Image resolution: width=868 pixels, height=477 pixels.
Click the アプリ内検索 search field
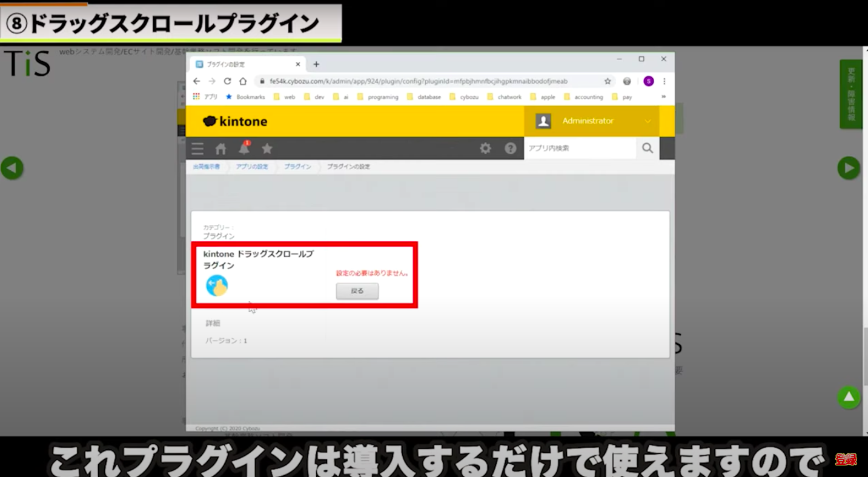pyautogui.click(x=580, y=148)
